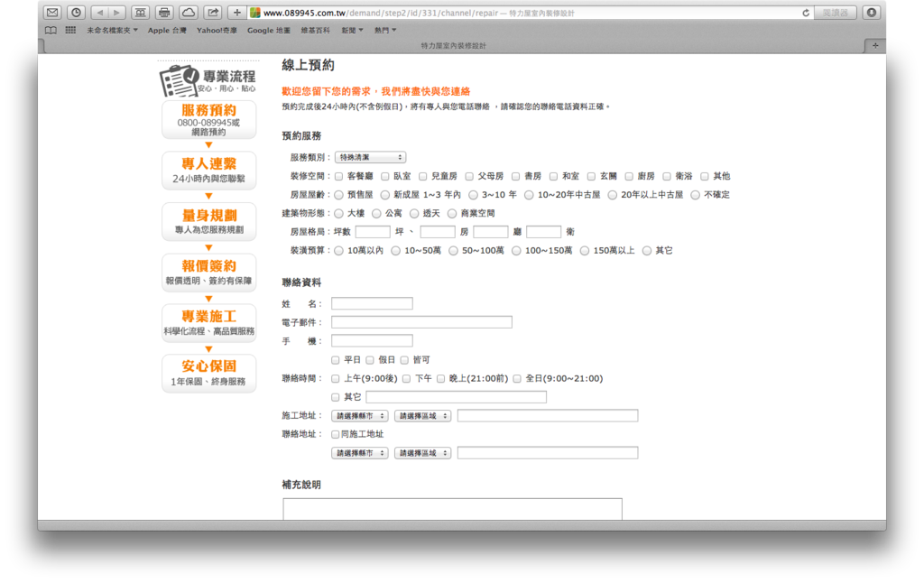
Task: Click the 報價簽約 step button
Action: pyautogui.click(x=208, y=273)
